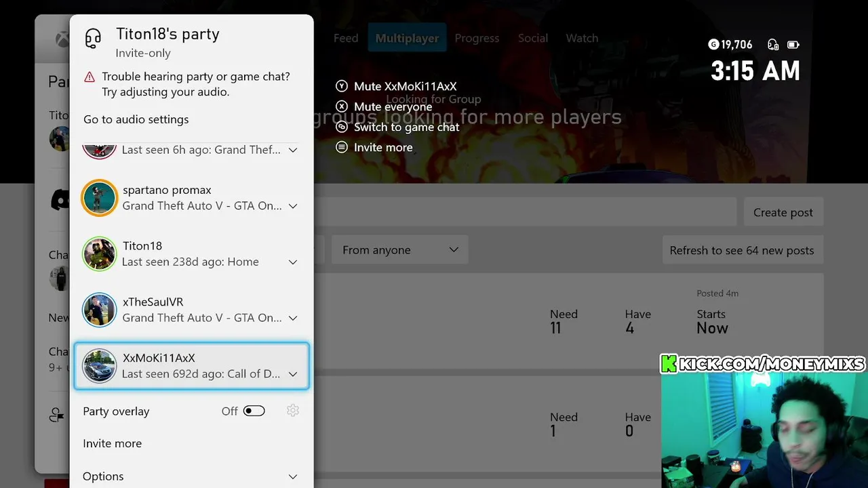
Task: Click the menu button Invite more icon
Action: coord(342,147)
